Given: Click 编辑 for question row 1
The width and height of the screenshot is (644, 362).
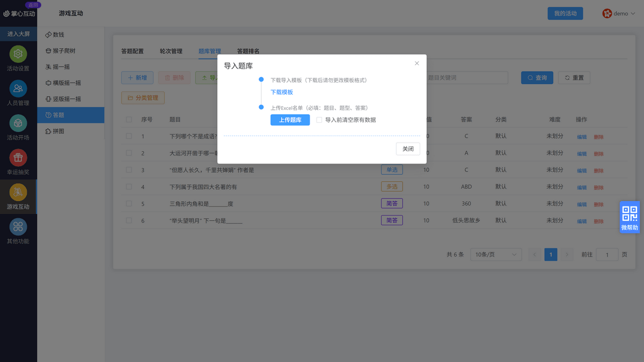Looking at the screenshot, I should point(582,137).
